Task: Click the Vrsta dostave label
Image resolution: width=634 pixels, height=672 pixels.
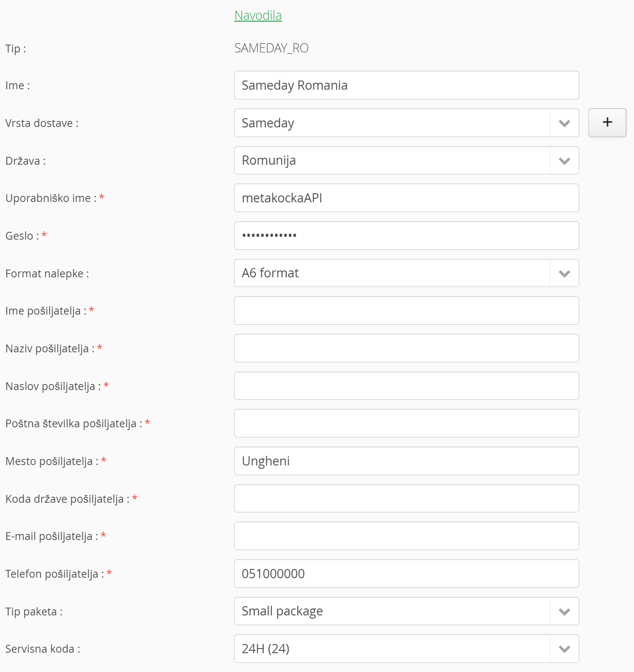Action: [x=42, y=123]
